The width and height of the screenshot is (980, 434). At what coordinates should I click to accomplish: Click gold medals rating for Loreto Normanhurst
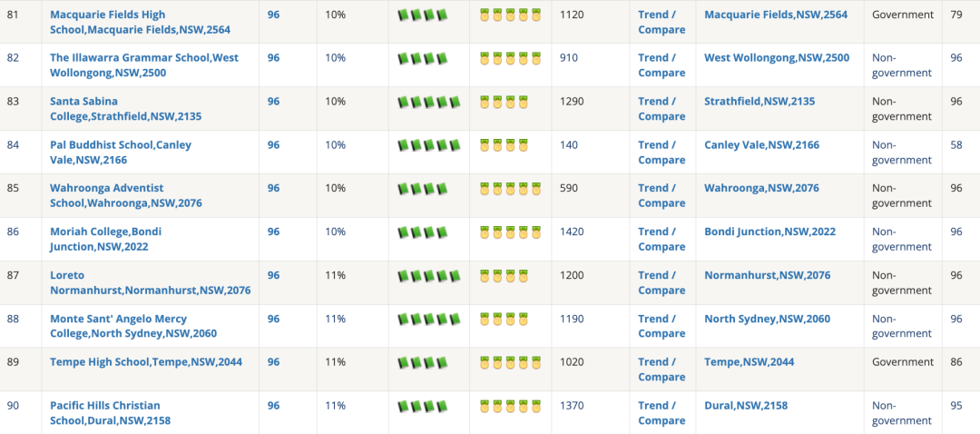[504, 275]
